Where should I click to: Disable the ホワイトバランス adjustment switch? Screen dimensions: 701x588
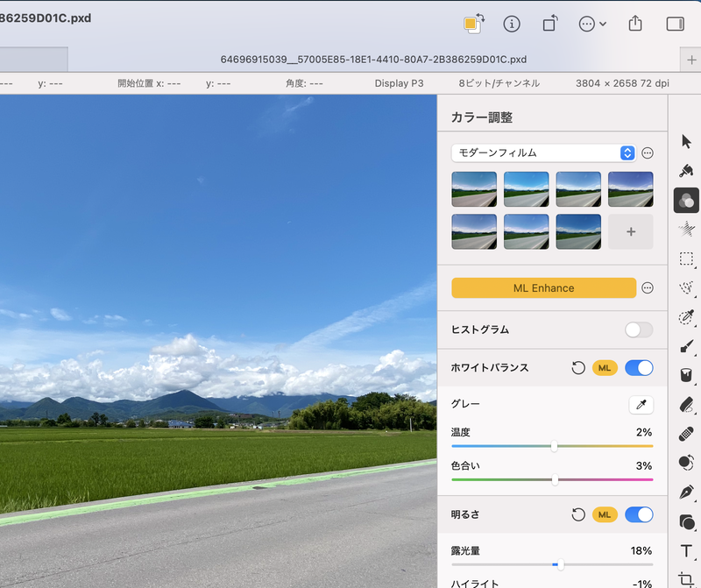(x=639, y=368)
